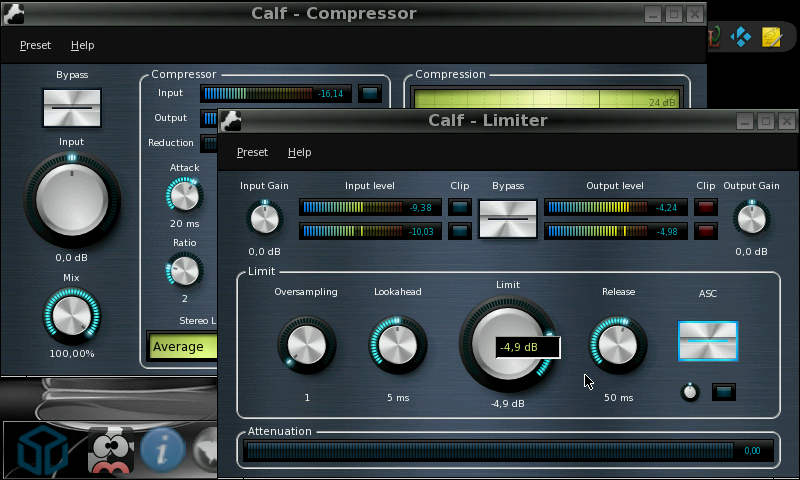This screenshot has height=480, width=800.
Task: Open the Compressor Help menu
Action: coord(82,45)
